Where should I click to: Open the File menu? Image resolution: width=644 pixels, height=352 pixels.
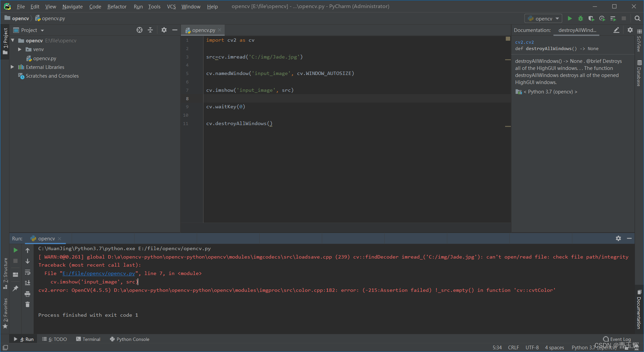point(21,6)
